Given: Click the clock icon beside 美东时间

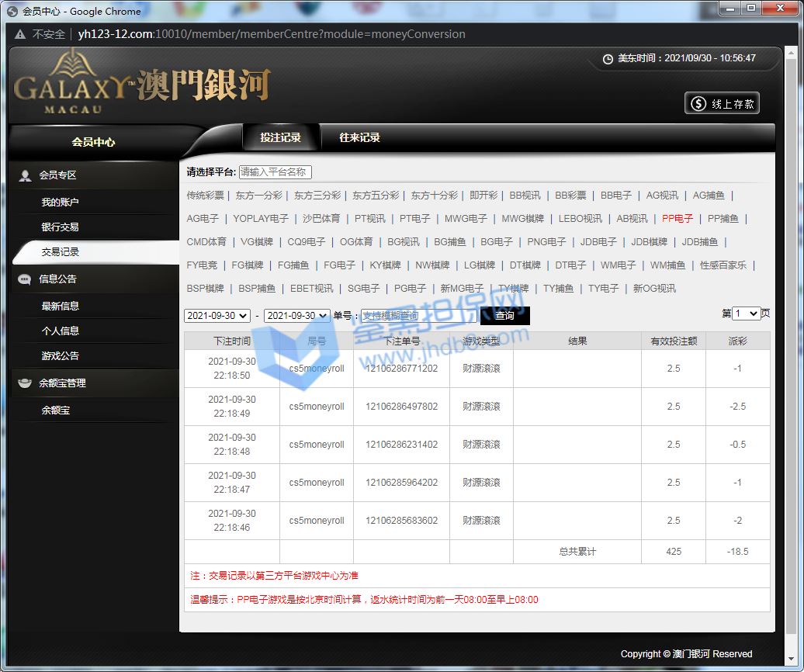Looking at the screenshot, I should pyautogui.click(x=608, y=59).
